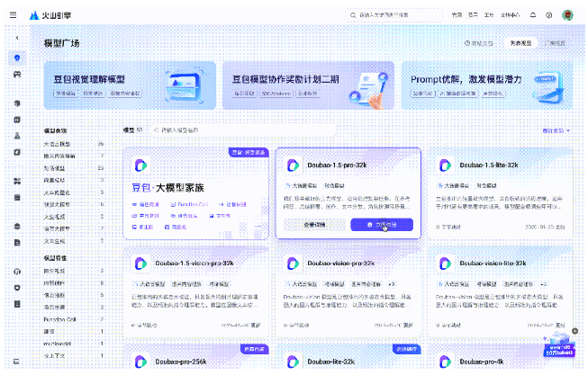Click the Doubao-1.5-vision-pro-32k model logo

(140, 263)
